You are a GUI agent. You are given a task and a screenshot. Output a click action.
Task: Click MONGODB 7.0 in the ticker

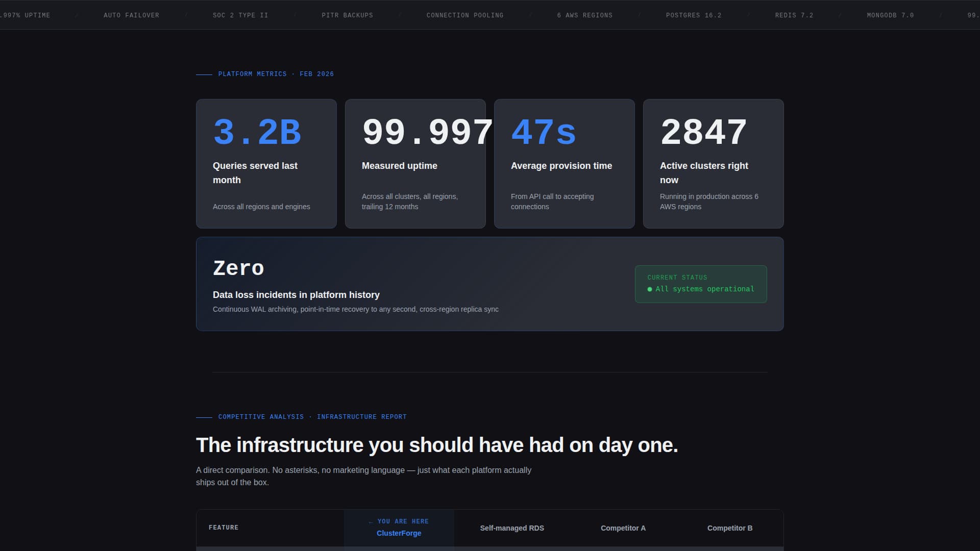coord(891,15)
